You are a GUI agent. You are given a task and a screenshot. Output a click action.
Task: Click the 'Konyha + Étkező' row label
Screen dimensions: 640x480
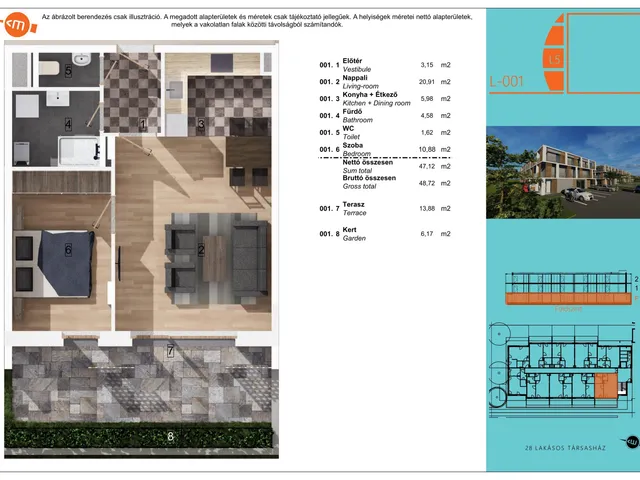pyautogui.click(x=370, y=95)
